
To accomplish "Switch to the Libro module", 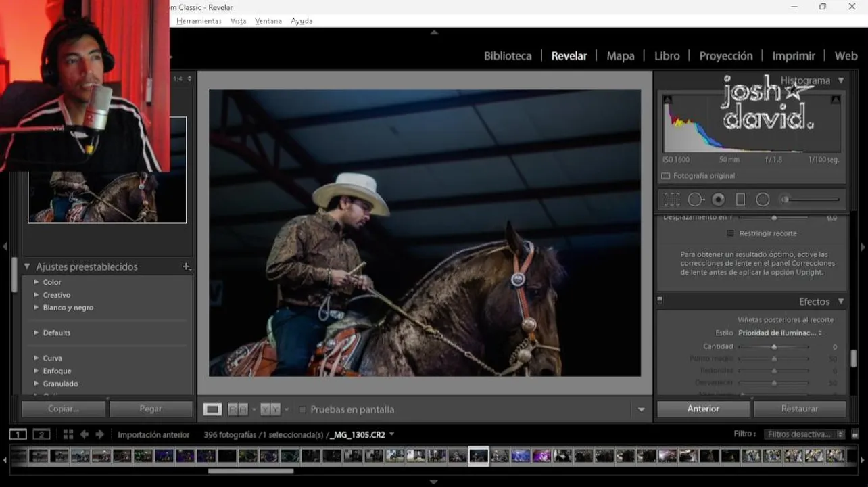I will [x=667, y=56].
